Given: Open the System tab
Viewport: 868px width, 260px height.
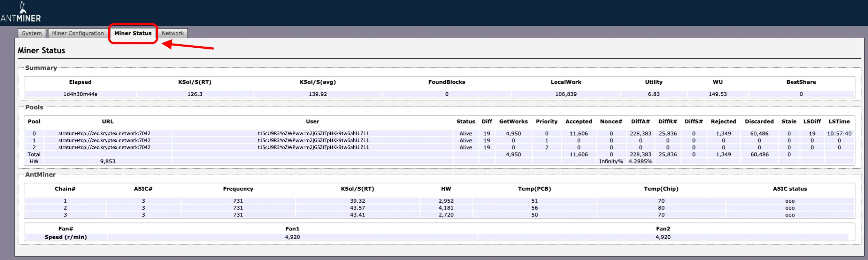Looking at the screenshot, I should click(32, 33).
